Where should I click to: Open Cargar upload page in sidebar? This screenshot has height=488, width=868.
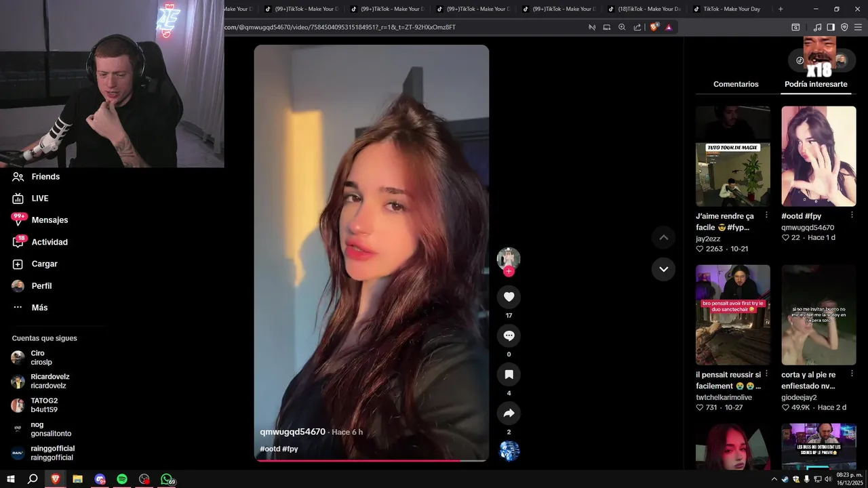(44, 264)
